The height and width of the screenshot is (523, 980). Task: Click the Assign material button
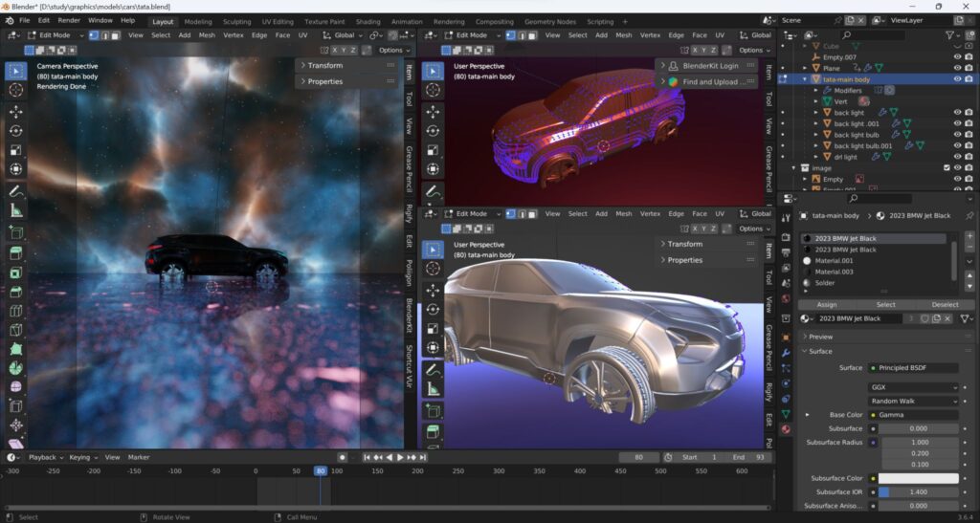(826, 305)
